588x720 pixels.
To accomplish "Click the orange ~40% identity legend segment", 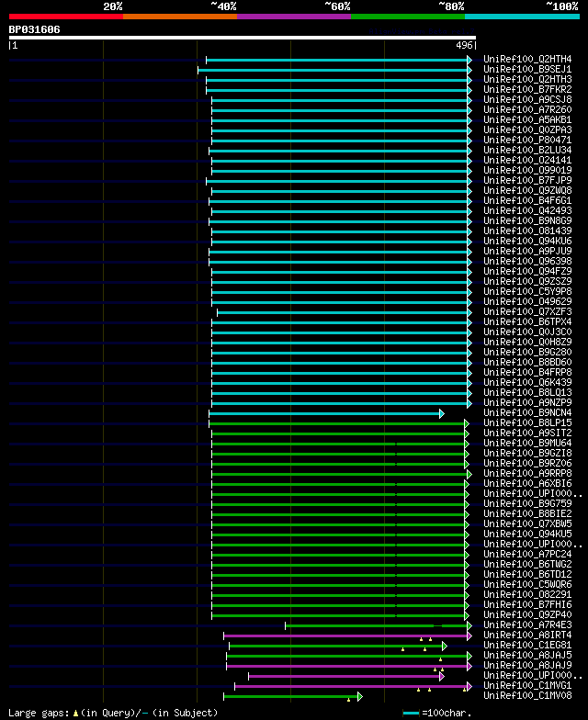I will pyautogui.click(x=180, y=17).
